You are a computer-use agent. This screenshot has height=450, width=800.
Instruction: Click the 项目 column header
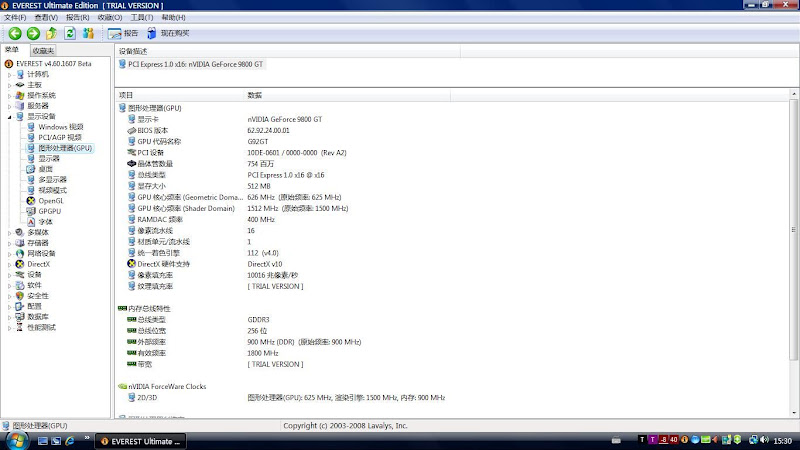click(180, 95)
